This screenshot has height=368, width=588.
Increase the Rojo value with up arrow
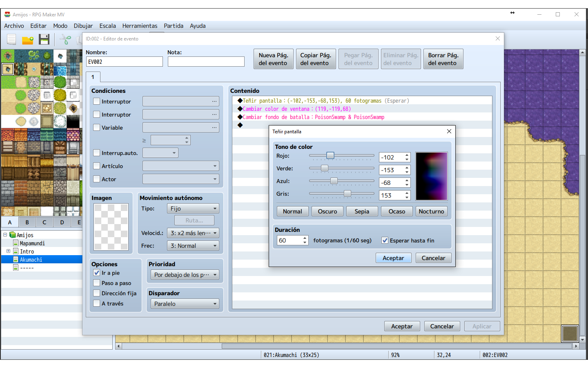click(407, 155)
